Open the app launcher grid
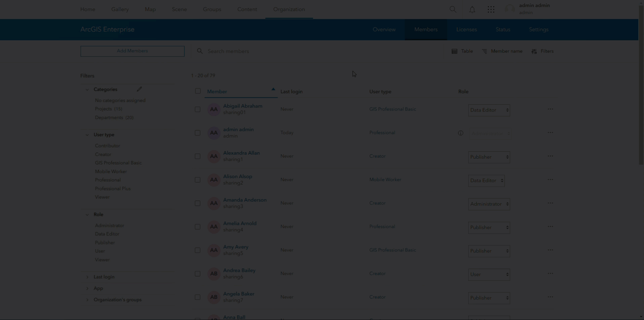644x320 pixels. pyautogui.click(x=491, y=9)
